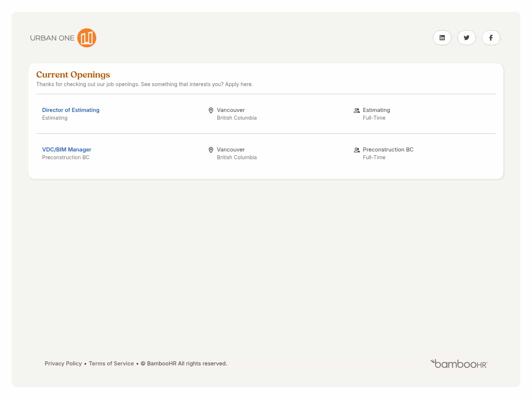This screenshot has width=532, height=399.
Task: Open the Twitter social icon
Action: pos(467,38)
